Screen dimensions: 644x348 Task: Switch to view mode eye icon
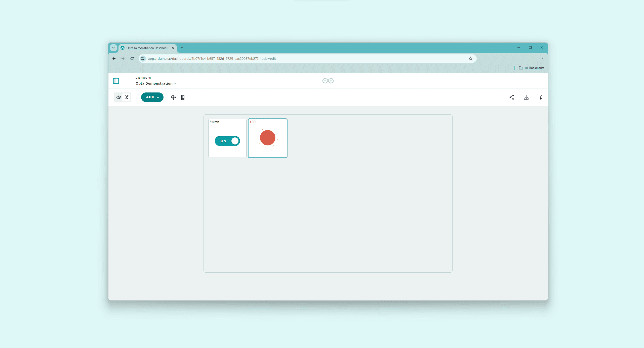(x=119, y=97)
